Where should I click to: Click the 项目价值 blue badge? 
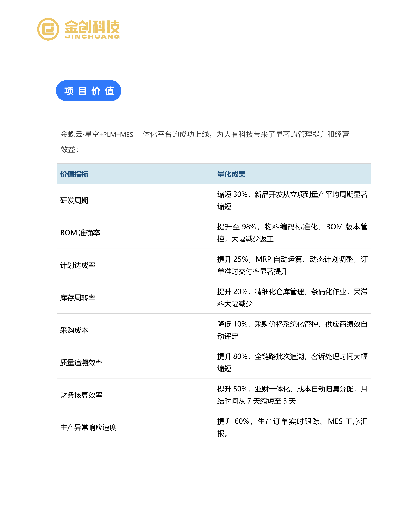tap(89, 91)
